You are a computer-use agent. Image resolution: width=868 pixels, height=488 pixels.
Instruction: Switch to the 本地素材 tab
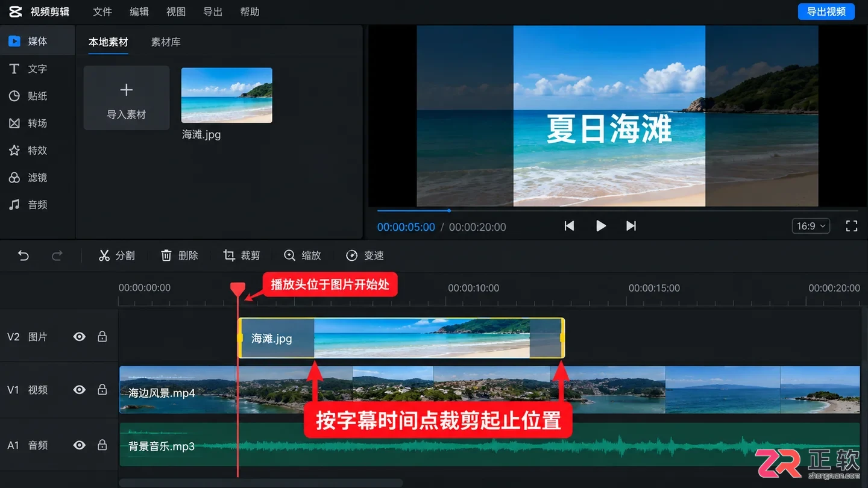[108, 42]
